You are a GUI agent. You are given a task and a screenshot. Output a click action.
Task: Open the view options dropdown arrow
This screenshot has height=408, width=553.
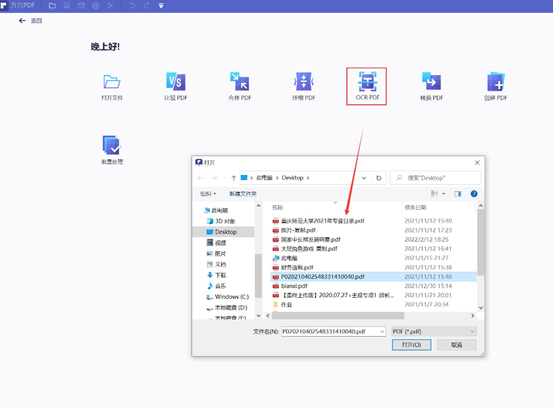click(x=444, y=194)
